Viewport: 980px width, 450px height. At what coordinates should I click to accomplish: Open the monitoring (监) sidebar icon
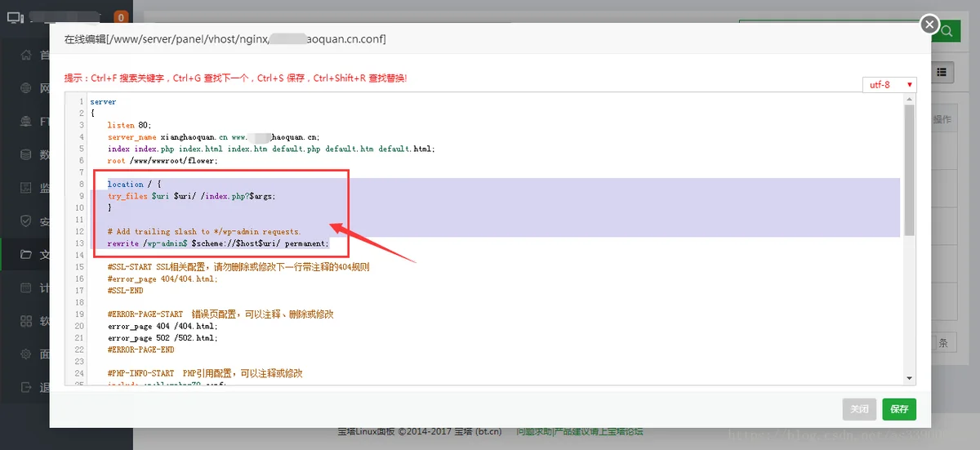[x=26, y=188]
